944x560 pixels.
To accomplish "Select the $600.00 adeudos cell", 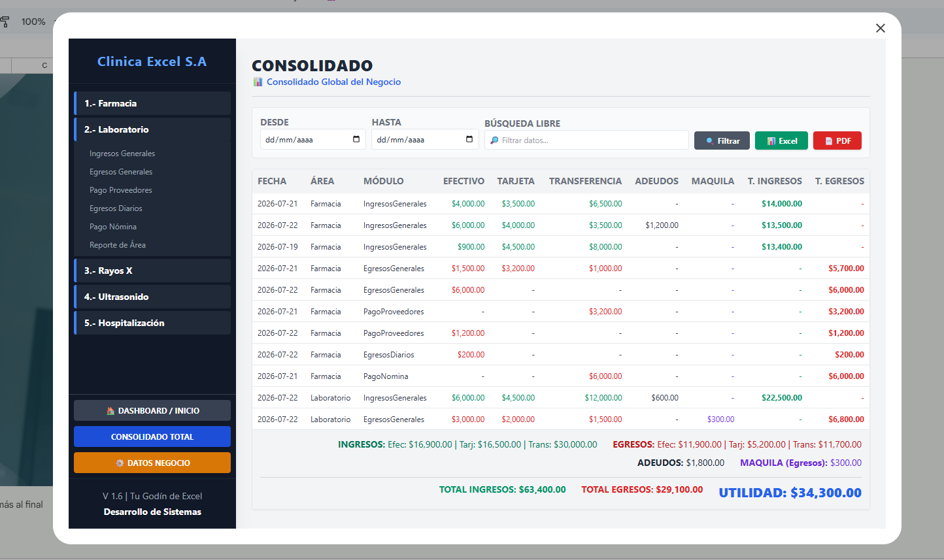I will click(665, 398).
